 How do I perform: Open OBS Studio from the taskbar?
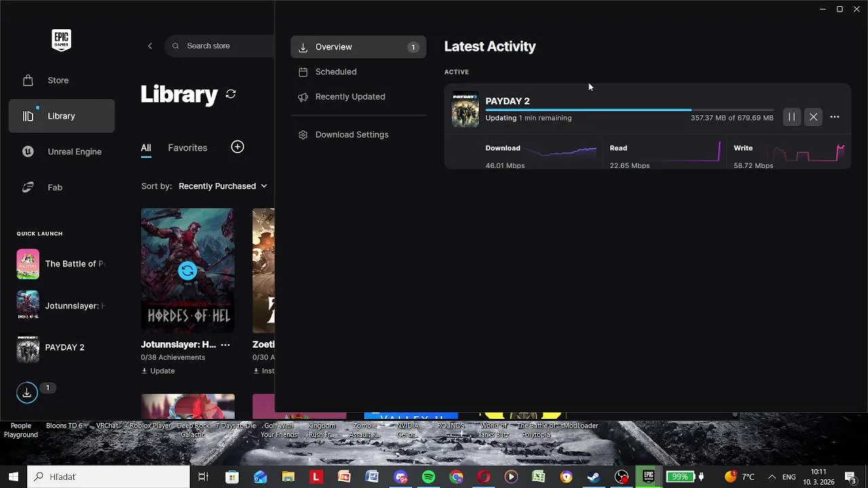coord(621,477)
